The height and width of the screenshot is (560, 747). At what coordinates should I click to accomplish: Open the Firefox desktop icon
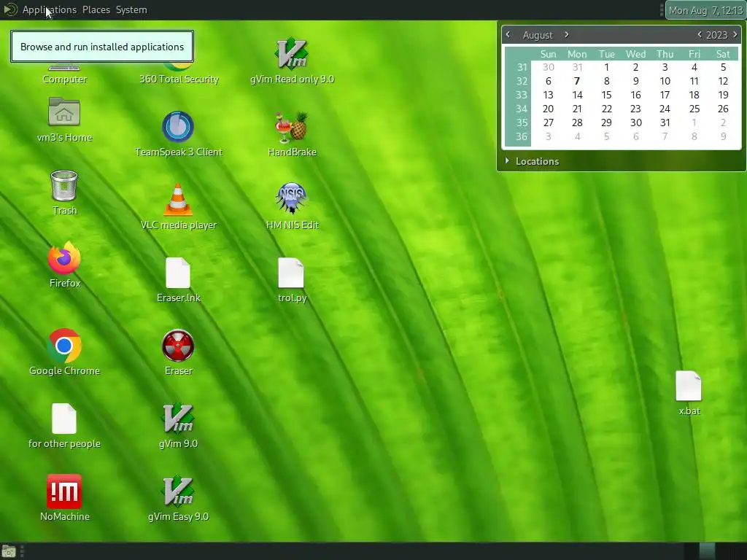coord(64,258)
